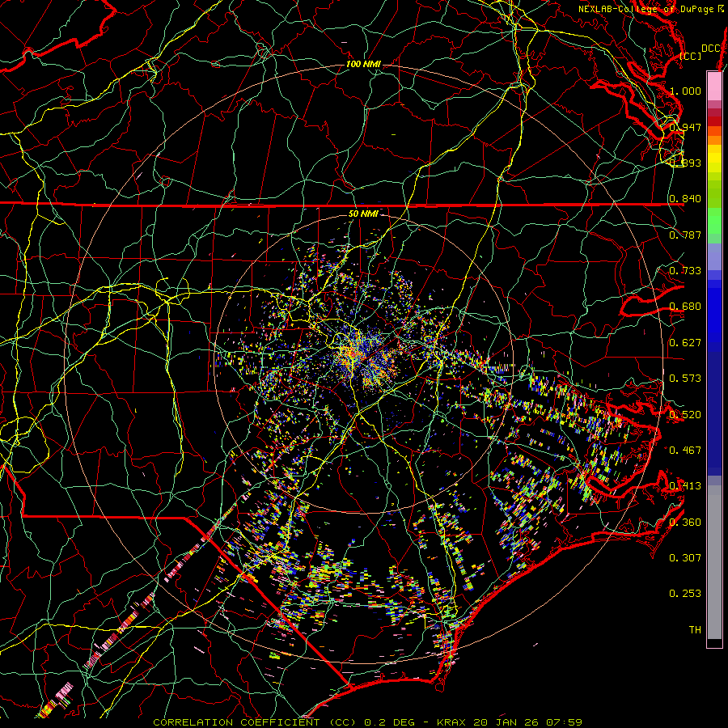The height and width of the screenshot is (728, 728).
Task: Click the 0.573 color scale value
Action: [x=685, y=378]
